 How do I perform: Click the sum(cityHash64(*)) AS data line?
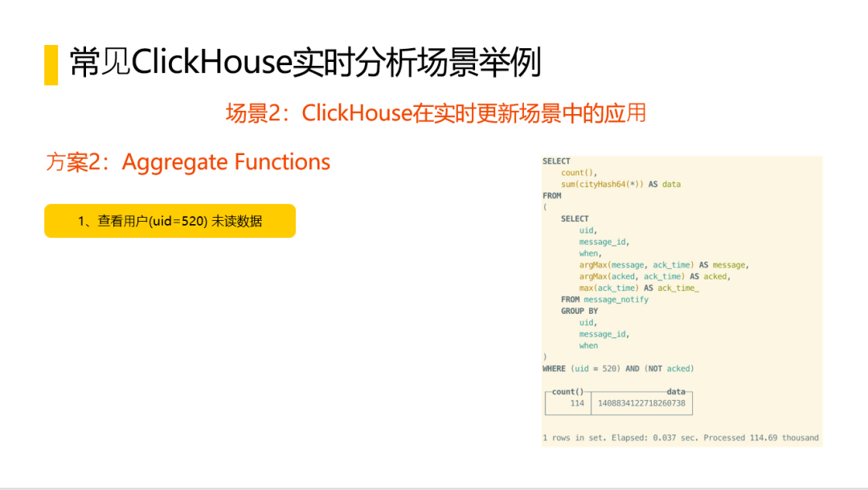coord(620,184)
